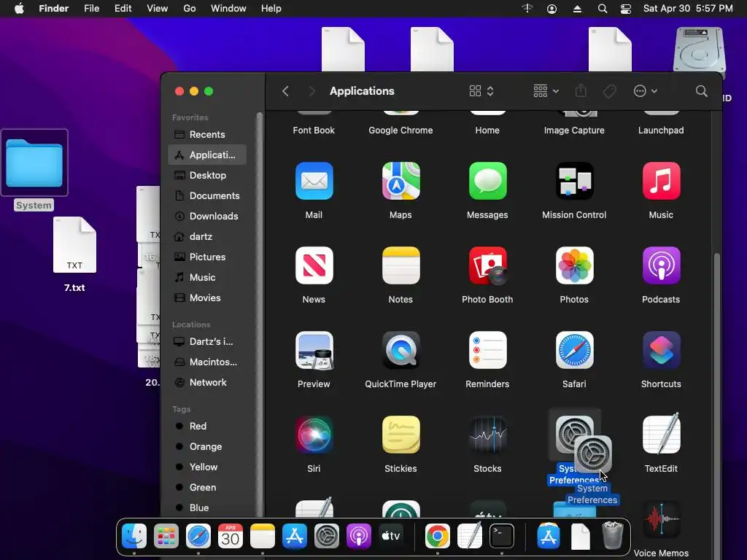Select the Reminders app icon
This screenshot has height=560, width=747.
click(487, 351)
